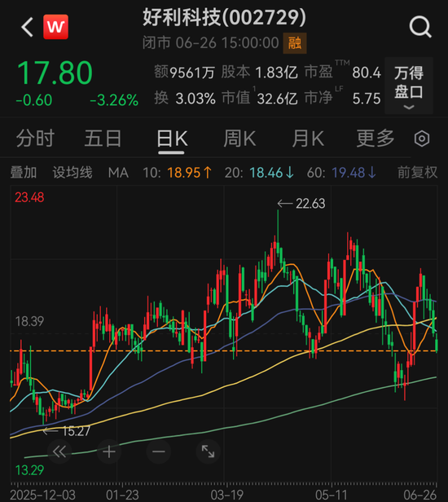Tap market status 闭市 06-26 15:00:00
This screenshot has height=502, width=448.
point(211,43)
